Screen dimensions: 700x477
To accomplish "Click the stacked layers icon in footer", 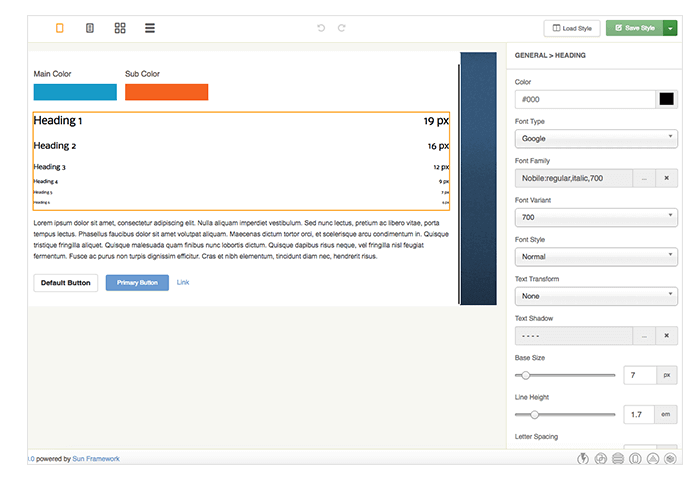I will 617,459.
